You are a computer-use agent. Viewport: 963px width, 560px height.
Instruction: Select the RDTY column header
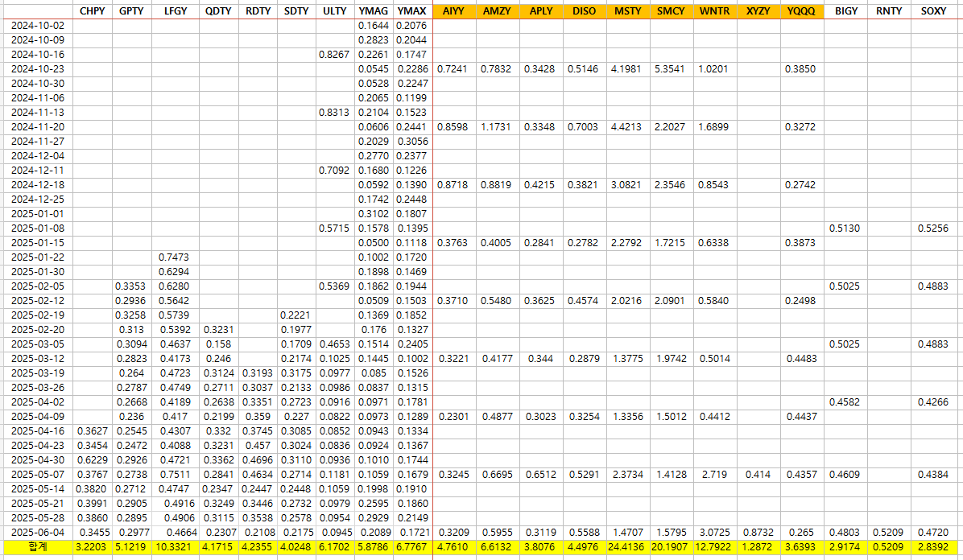258,11
